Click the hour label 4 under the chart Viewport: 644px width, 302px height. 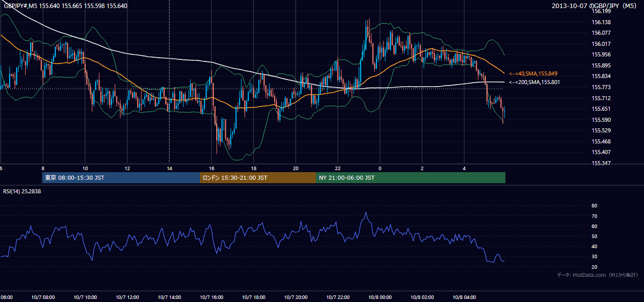tap(464, 169)
